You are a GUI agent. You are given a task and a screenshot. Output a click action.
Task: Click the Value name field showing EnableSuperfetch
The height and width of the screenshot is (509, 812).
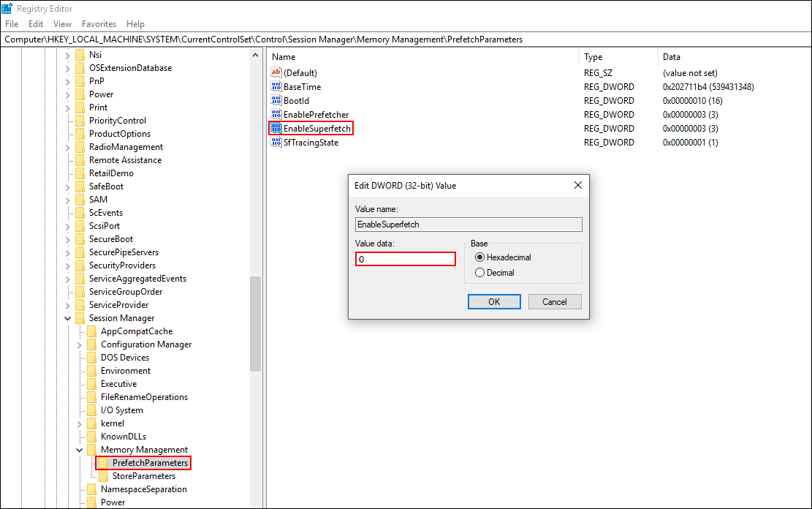click(x=468, y=225)
